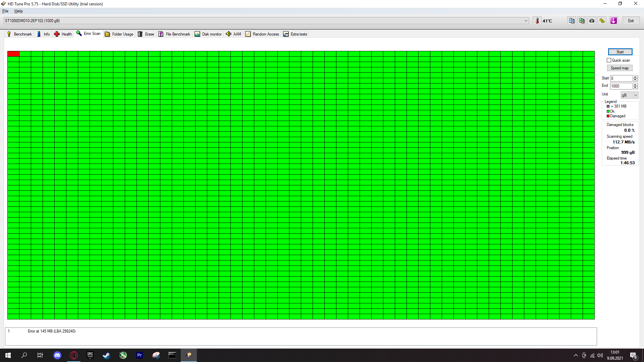Select the Error Scan magnifier icon
The width and height of the screenshot is (644, 362).
(x=79, y=34)
